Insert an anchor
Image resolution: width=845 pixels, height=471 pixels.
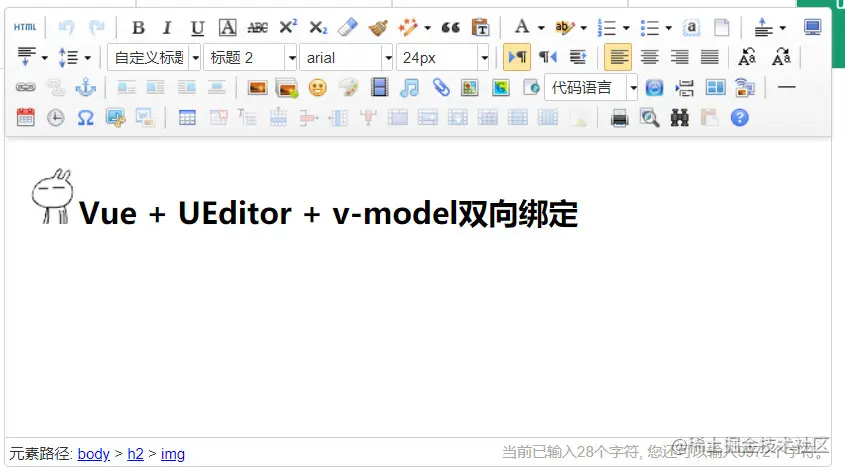[85, 87]
